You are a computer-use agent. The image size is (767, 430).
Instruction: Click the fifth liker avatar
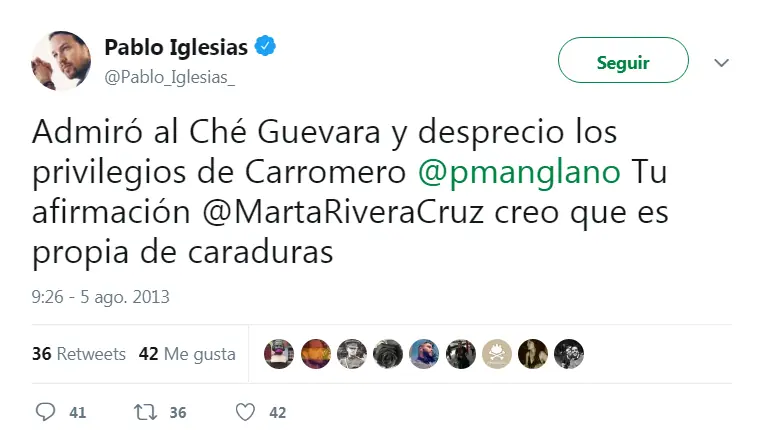pos(424,354)
